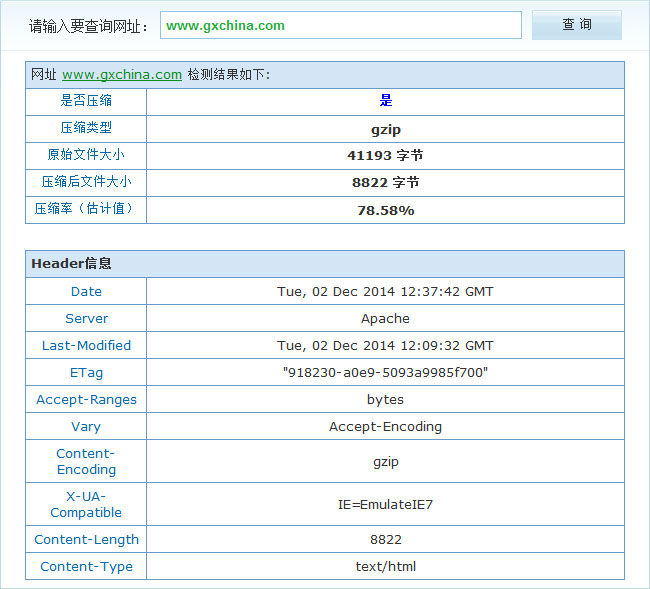The image size is (650, 589).
Task: Click the 8822 Content-Length value
Action: 386,540
